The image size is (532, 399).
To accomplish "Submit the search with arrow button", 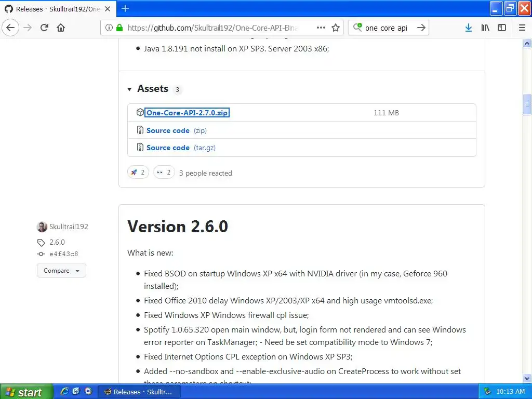I will (421, 28).
